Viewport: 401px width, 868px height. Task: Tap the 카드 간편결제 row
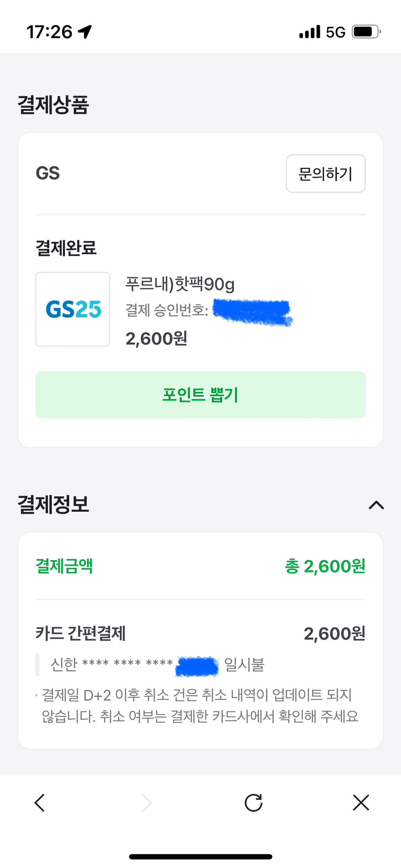click(81, 633)
